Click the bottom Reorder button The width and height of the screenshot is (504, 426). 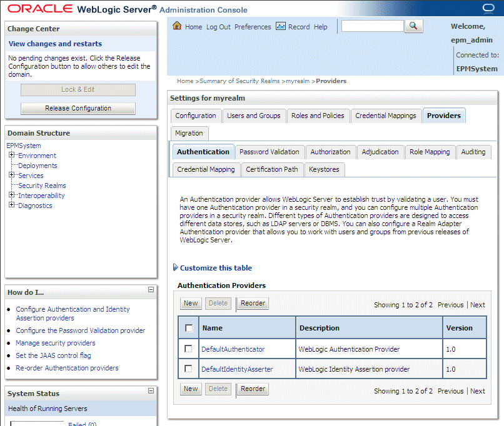(x=253, y=389)
